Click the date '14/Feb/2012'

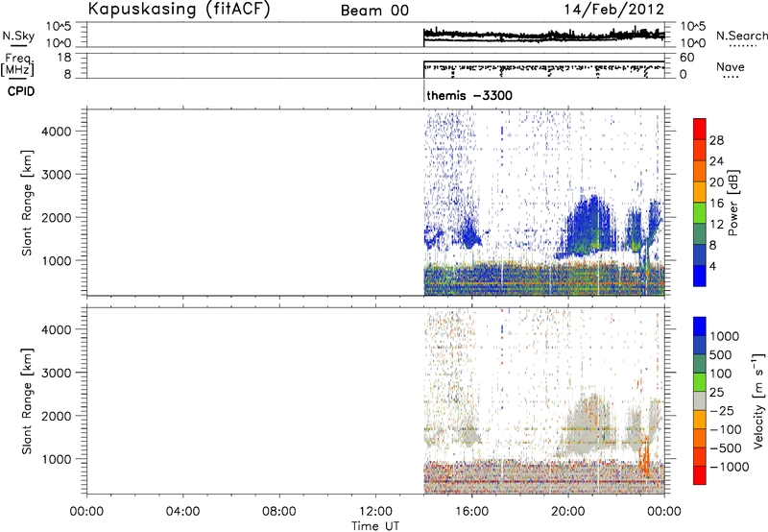(x=613, y=10)
